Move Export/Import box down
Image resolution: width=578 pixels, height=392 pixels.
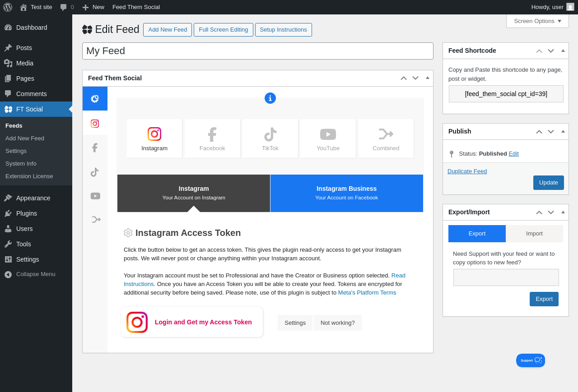click(551, 212)
